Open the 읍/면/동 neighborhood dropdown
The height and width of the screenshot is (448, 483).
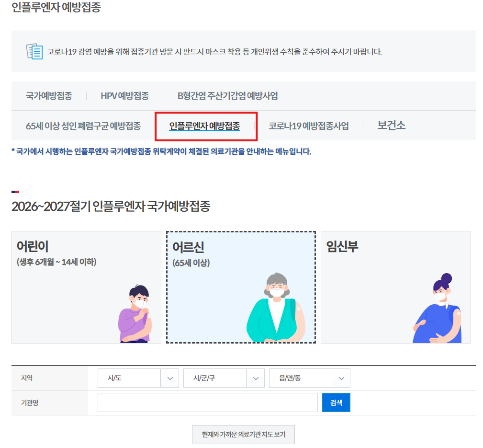point(310,378)
